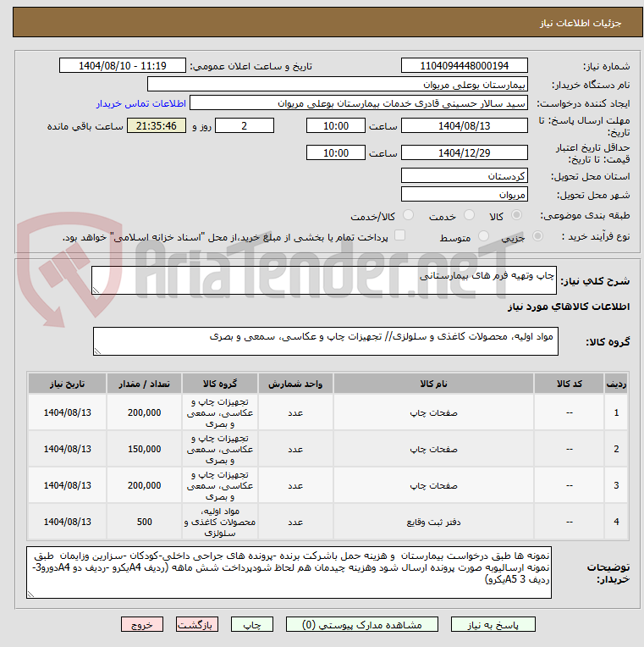The image size is (644, 647).
Task: Click the buyer notes textarea
Action: (289, 572)
